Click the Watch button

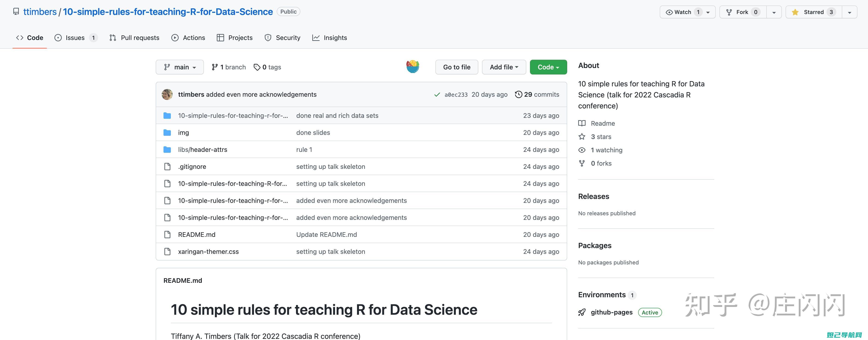pos(687,12)
